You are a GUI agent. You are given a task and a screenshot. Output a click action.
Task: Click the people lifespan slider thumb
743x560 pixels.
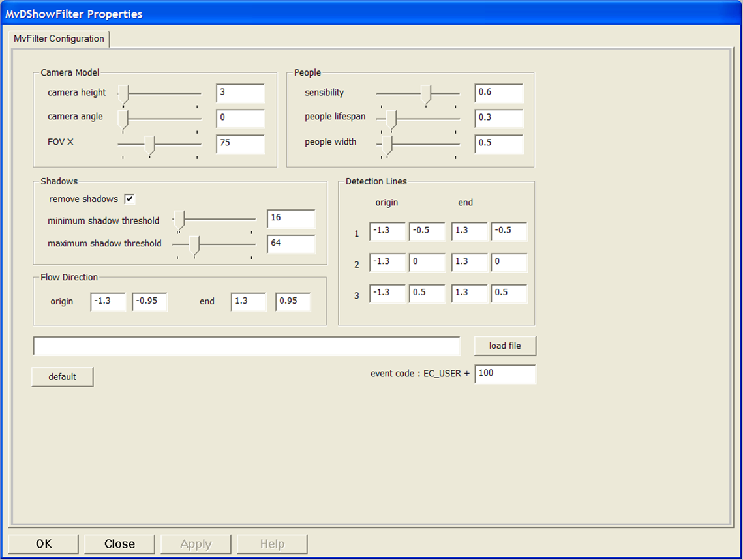[391, 120]
